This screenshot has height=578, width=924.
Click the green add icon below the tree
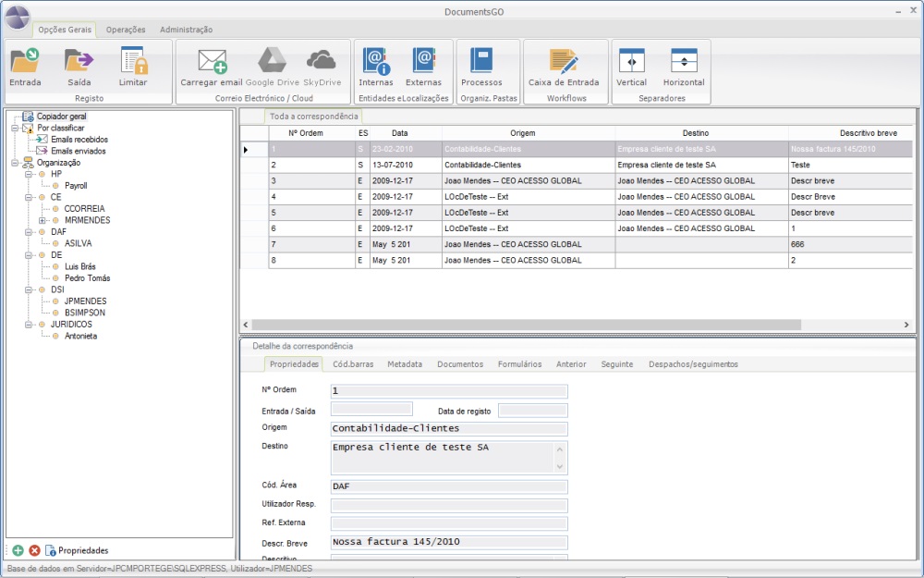[x=18, y=550]
